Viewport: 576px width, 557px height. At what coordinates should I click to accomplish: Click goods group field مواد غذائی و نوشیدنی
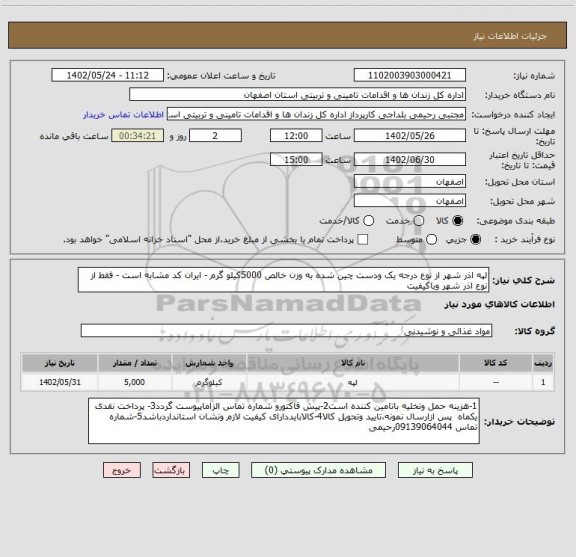point(286,331)
